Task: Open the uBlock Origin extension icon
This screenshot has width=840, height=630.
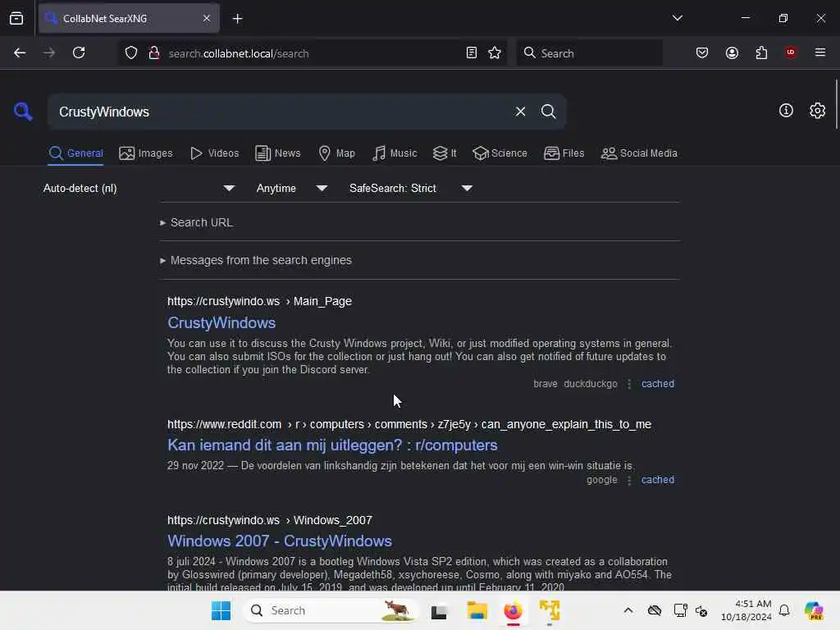Action: point(791,52)
